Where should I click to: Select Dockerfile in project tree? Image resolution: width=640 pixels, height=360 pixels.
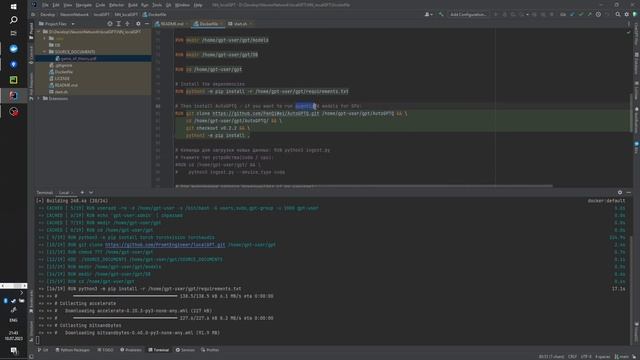pyautogui.click(x=64, y=72)
